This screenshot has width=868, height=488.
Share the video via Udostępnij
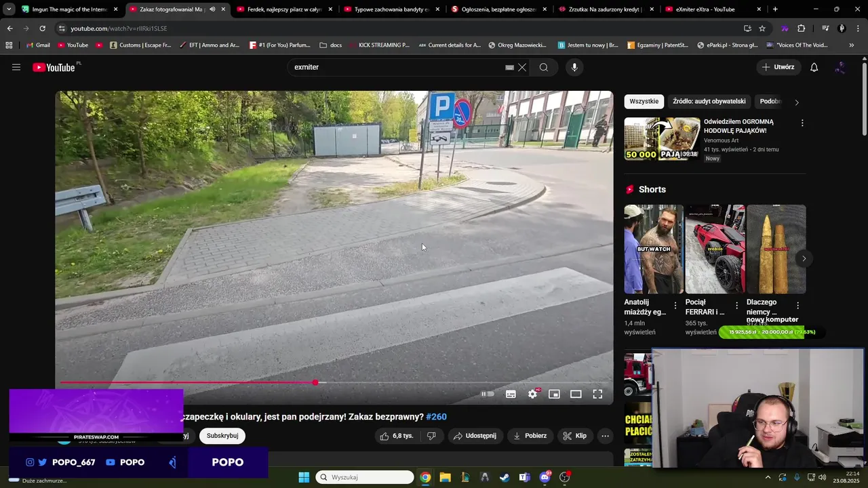475,436
